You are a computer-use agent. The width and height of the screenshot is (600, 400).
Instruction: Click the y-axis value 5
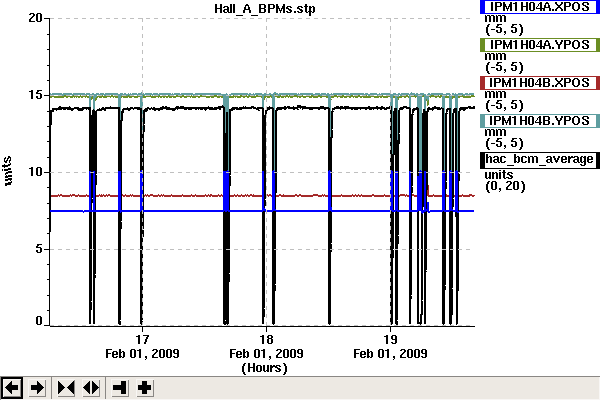(39, 249)
